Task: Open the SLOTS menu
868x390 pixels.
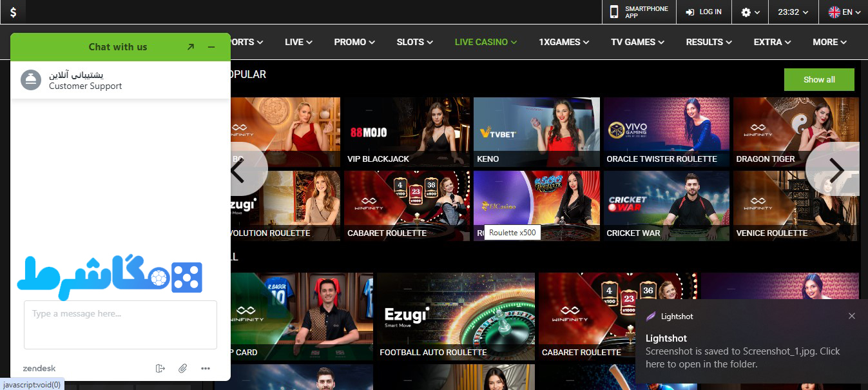Action: click(415, 42)
